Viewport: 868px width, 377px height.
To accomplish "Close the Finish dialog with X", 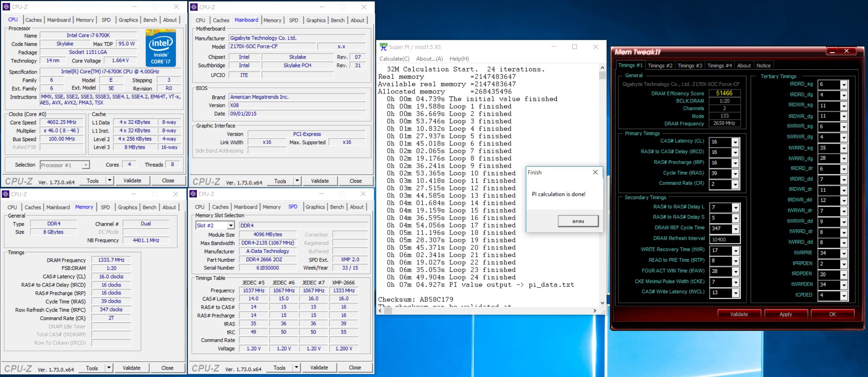I will pyautogui.click(x=595, y=172).
